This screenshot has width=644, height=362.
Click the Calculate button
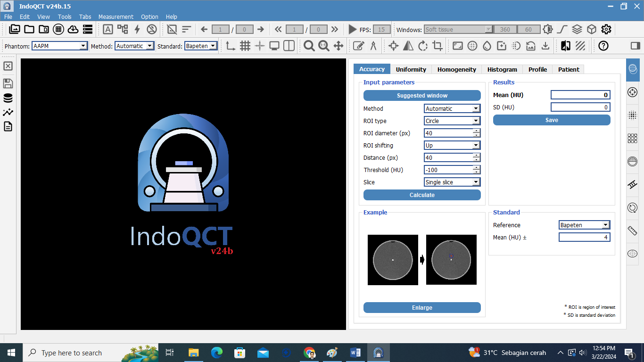click(x=422, y=195)
